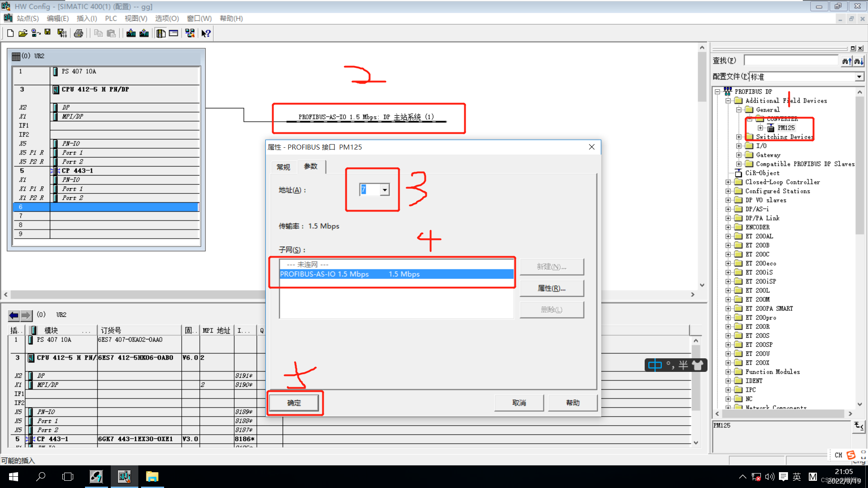
Task: Click the address overview window icon
Action: [x=174, y=33]
